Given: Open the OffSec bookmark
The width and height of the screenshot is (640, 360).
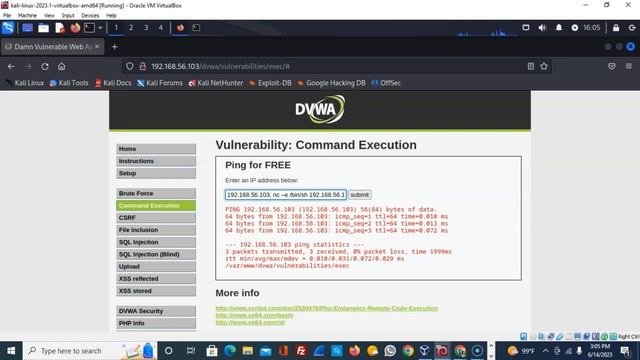Looking at the screenshot, I should (x=386, y=83).
